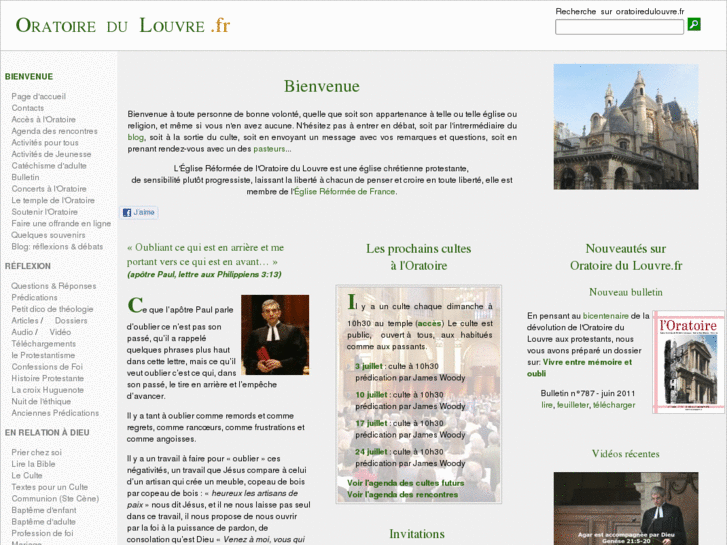Open Petit dico de théologie
727x545 pixels.
pos(52,309)
